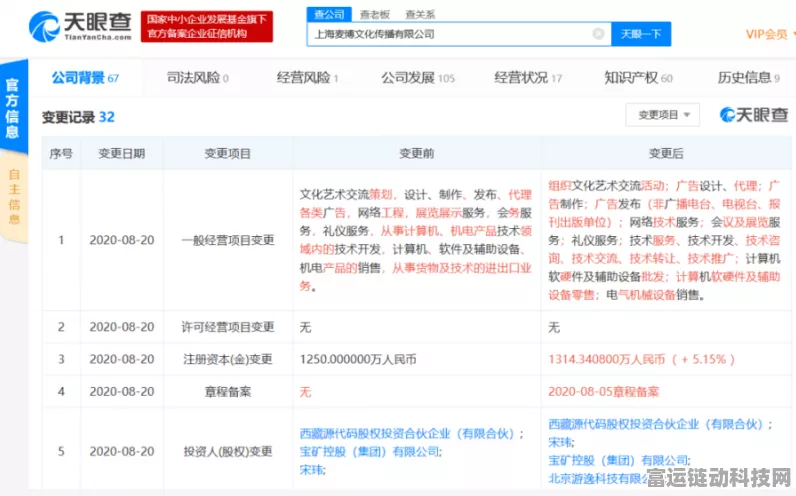Select the 自主信息 side tab
The image size is (796, 496).
(x=14, y=197)
